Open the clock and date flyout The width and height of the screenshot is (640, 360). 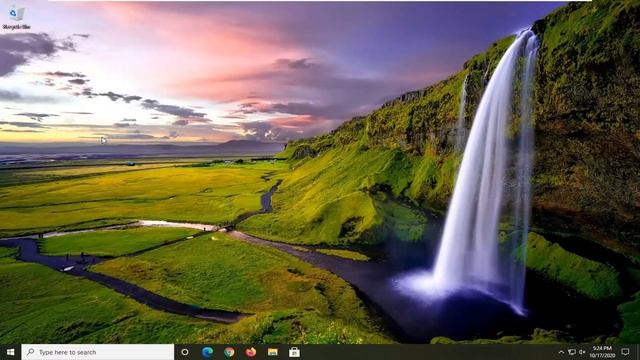(x=602, y=352)
